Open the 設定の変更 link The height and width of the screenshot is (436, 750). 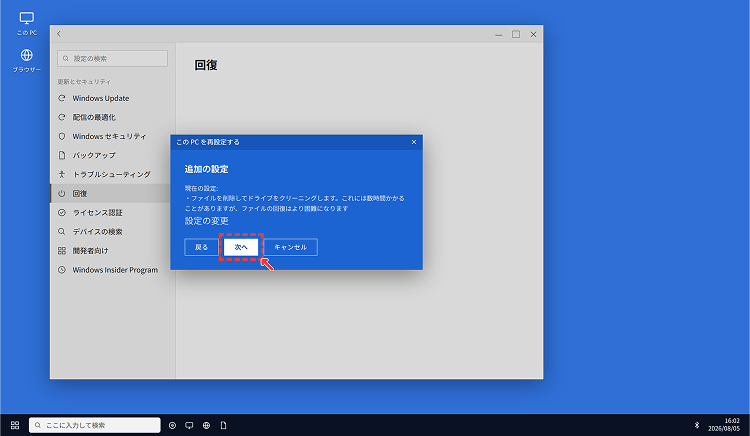[207, 221]
